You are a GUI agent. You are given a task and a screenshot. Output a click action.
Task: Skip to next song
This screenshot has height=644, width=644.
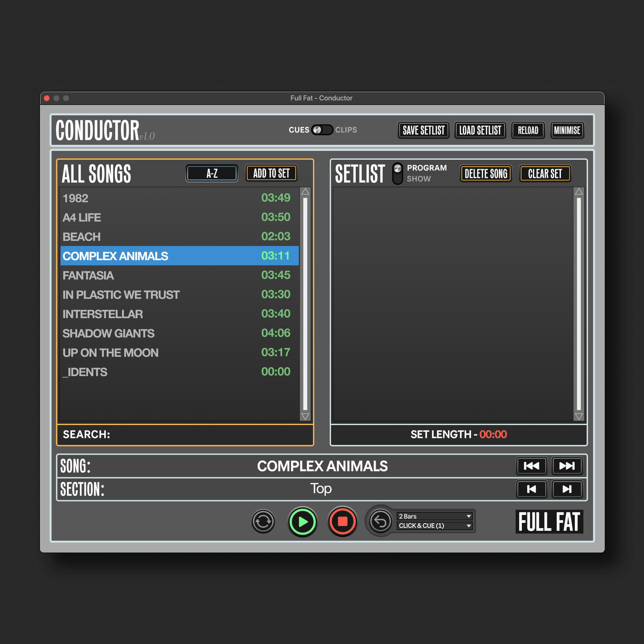tap(567, 466)
